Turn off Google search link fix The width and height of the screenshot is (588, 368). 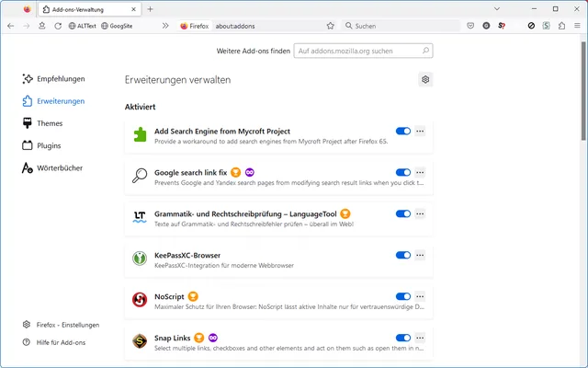[402, 172]
